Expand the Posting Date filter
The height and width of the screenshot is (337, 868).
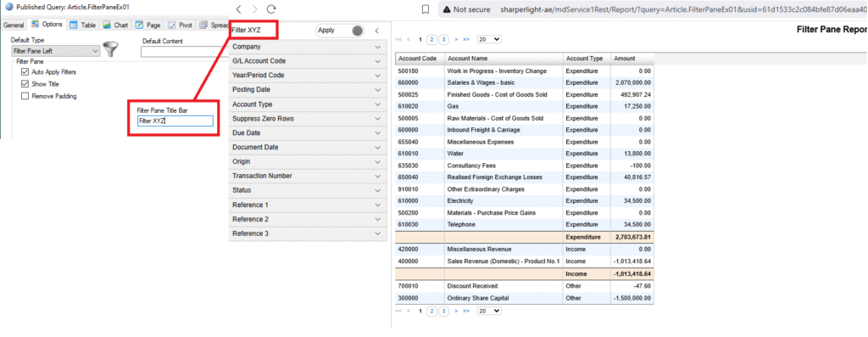(308, 90)
